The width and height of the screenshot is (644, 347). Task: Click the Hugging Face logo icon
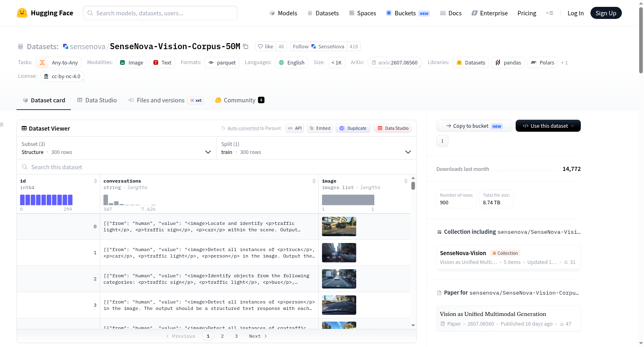coord(22,13)
